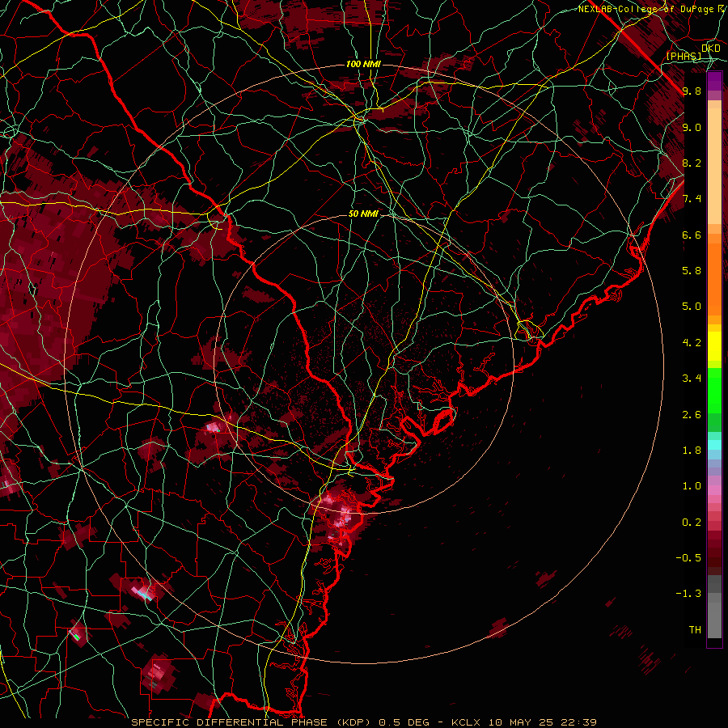Select the 5.0 legend value

point(692,307)
